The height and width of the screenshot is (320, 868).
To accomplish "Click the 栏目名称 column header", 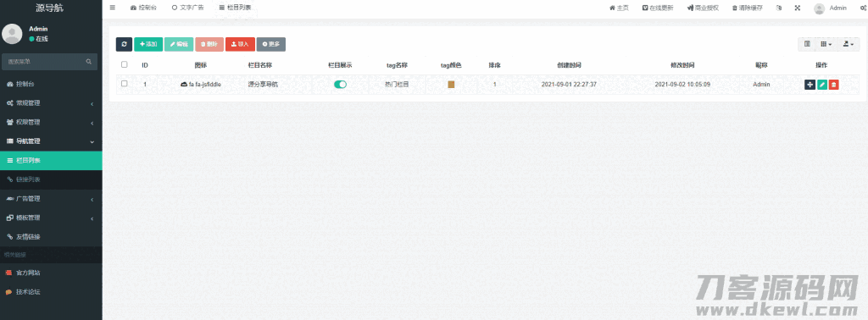I will 259,65.
